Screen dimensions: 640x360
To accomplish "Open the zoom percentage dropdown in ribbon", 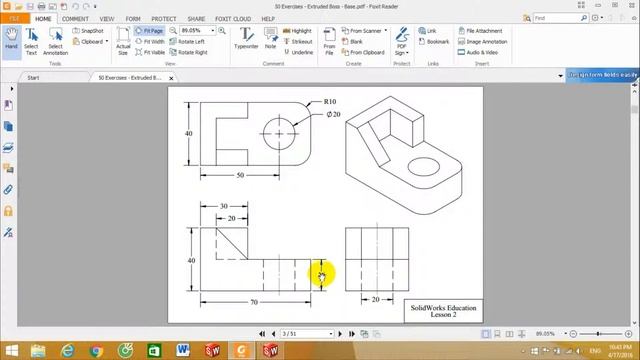I will pyautogui.click(x=212, y=31).
